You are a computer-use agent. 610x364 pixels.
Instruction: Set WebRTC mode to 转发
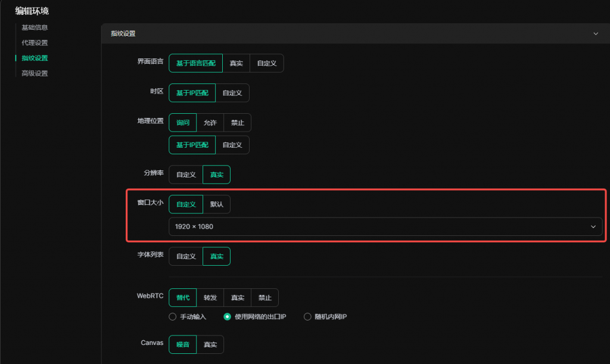click(x=210, y=297)
